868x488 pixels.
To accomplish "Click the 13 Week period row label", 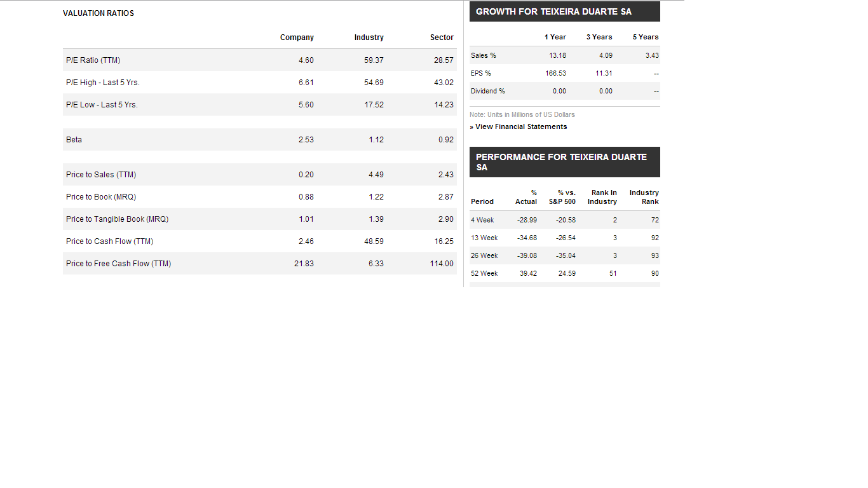I will pos(484,238).
